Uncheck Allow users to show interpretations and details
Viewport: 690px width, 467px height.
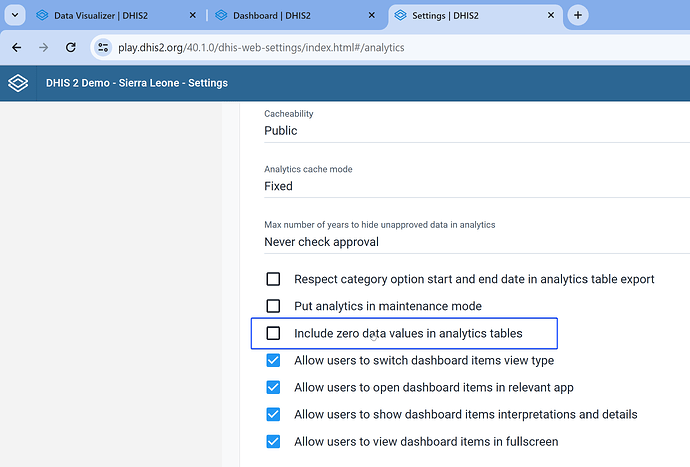[x=273, y=415]
